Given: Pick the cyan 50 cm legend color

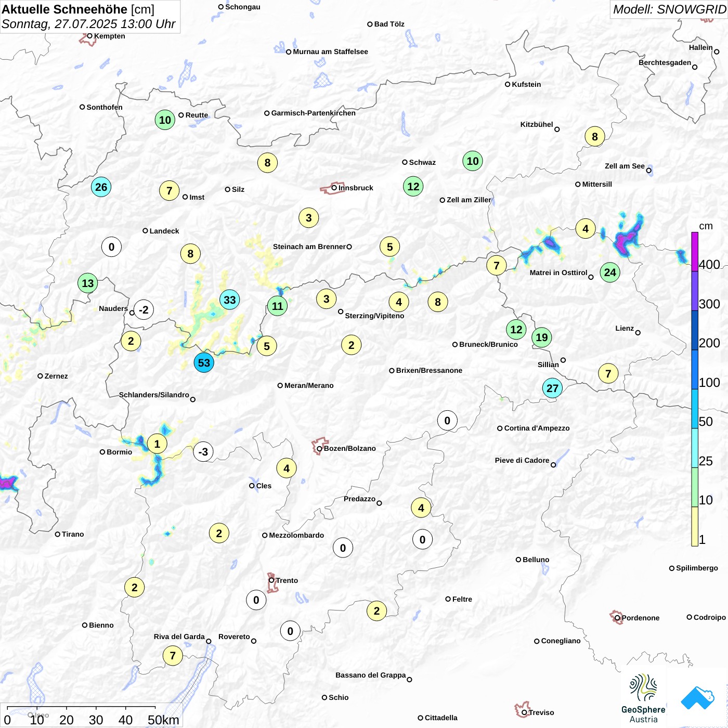Looking at the screenshot, I should [695, 409].
